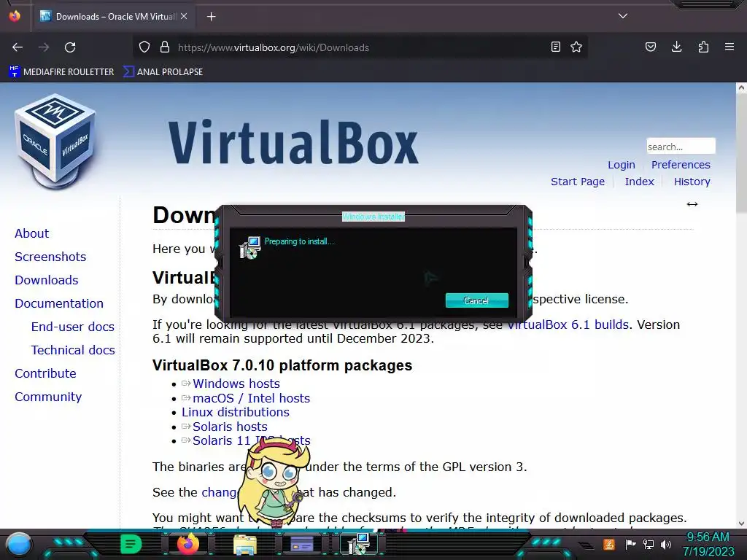Image resolution: width=747 pixels, height=560 pixels.
Task: Click the installer icon in the dialog
Action: [249, 248]
